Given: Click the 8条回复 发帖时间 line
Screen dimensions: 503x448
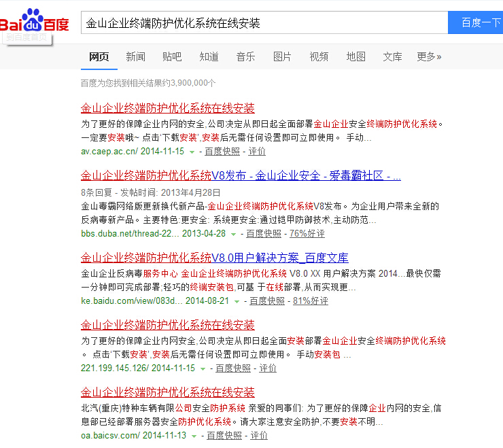Looking at the screenshot, I should [x=150, y=192].
